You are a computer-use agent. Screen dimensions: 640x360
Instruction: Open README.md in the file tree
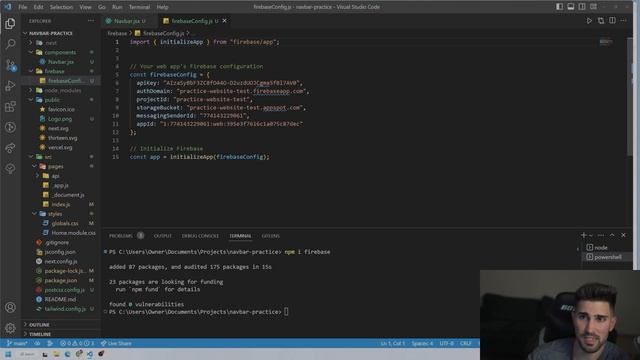[61, 299]
